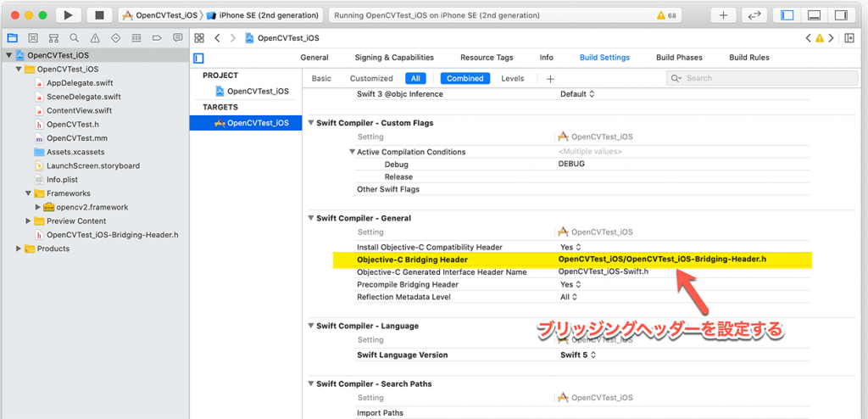Open the Issue navigator warning icon

(x=95, y=38)
